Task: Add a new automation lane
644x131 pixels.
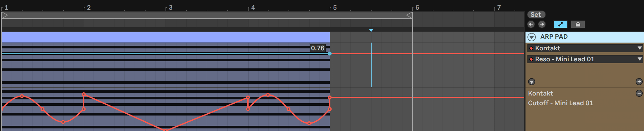Action: (x=639, y=82)
